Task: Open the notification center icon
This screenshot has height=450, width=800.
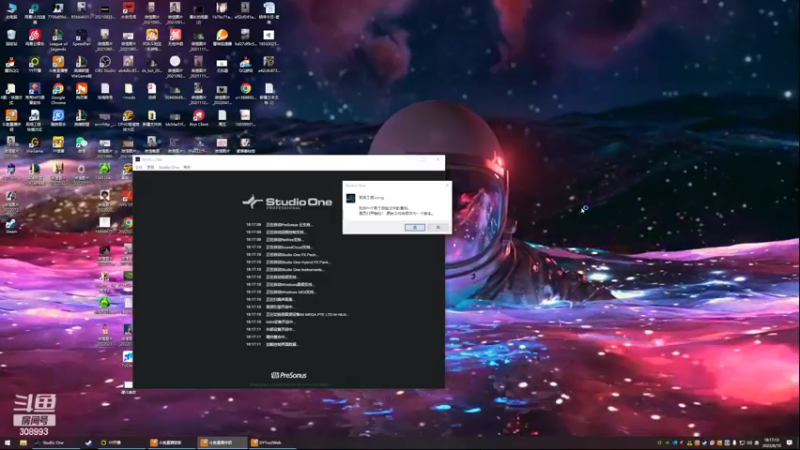Action: [789, 442]
